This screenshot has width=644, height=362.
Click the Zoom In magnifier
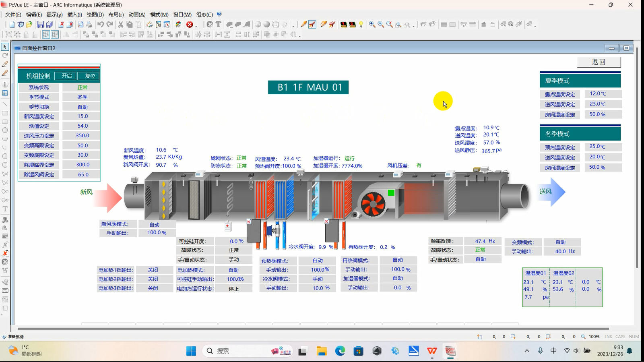point(372,25)
